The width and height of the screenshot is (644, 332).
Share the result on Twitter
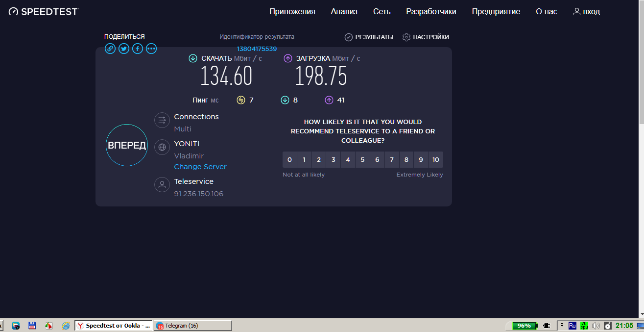click(124, 49)
